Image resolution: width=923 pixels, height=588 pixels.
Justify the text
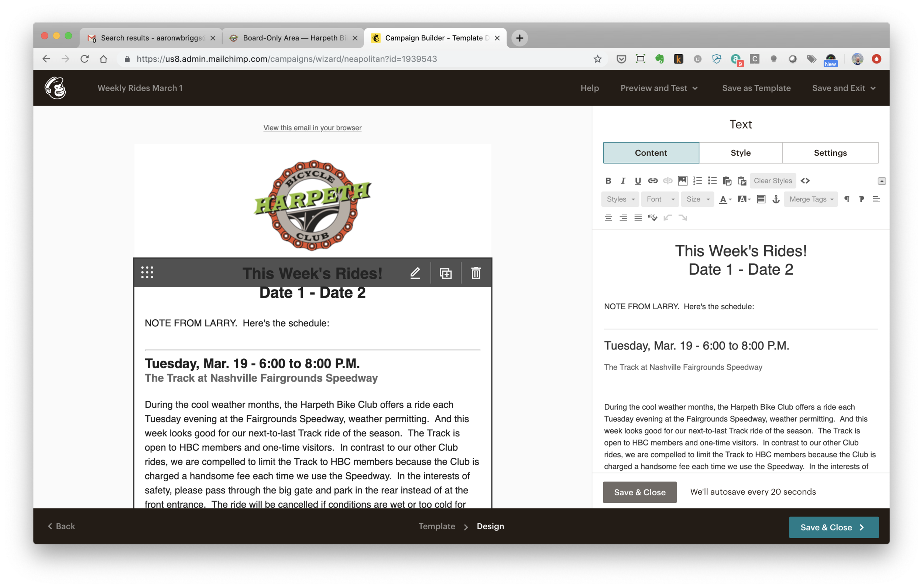tap(638, 218)
